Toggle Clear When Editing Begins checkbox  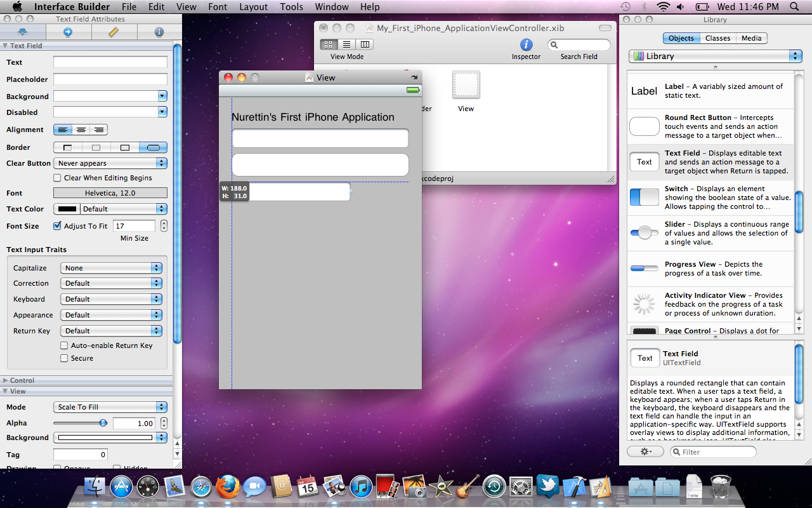click(58, 178)
